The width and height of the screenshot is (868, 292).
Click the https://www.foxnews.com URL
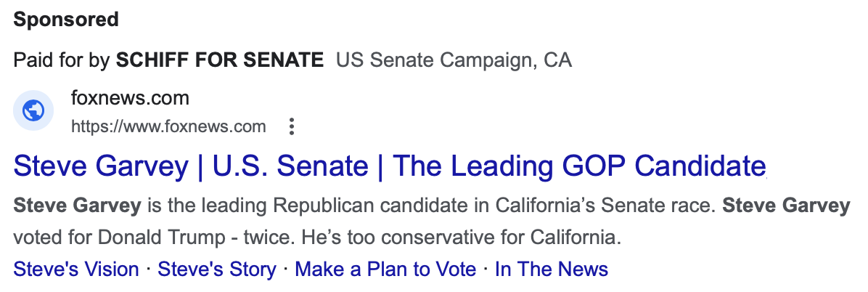[168, 127]
